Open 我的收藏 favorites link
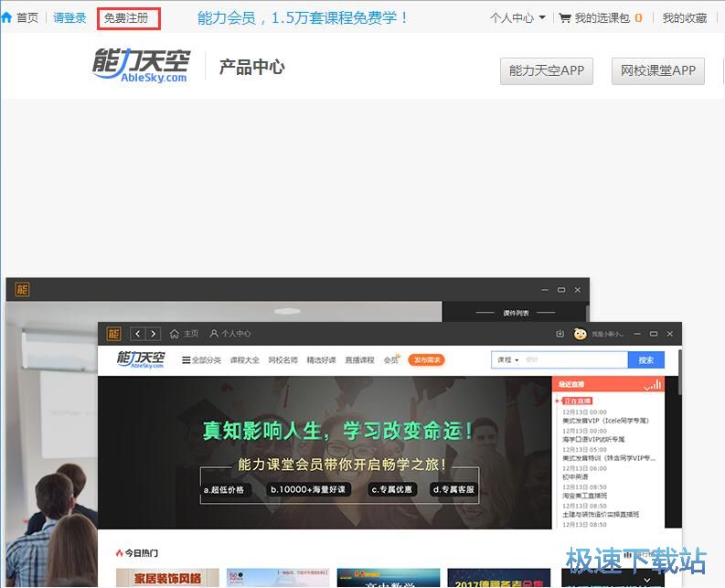 coord(684,18)
